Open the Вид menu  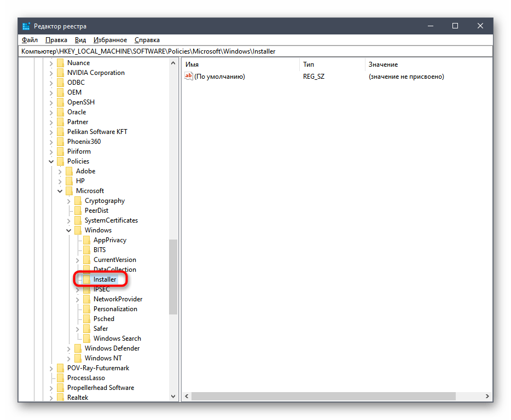(x=80, y=40)
